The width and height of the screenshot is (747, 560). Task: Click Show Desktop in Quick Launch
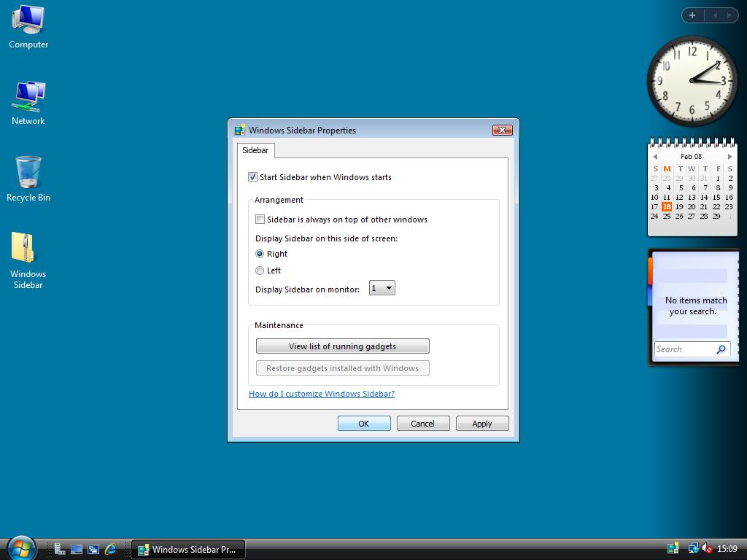pyautogui.click(x=76, y=549)
